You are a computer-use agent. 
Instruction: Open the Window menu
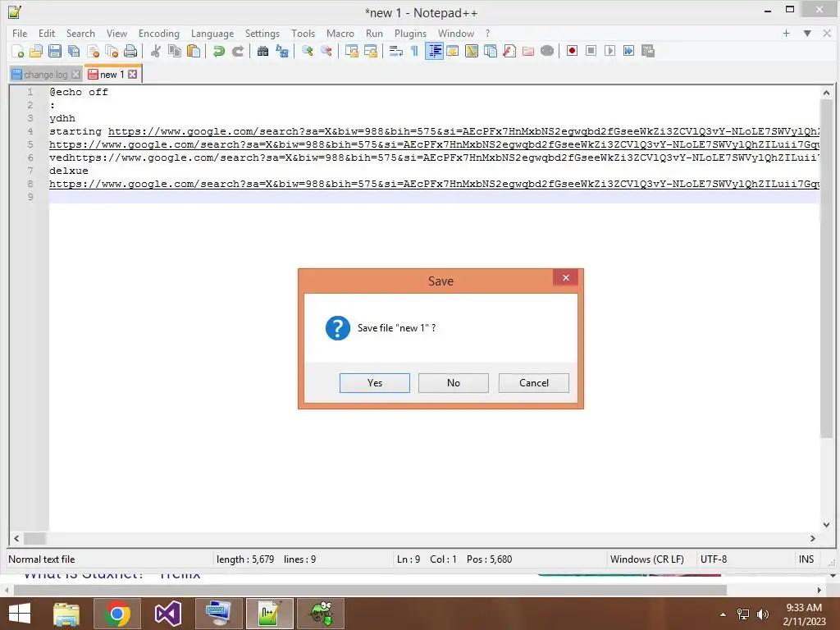click(456, 33)
